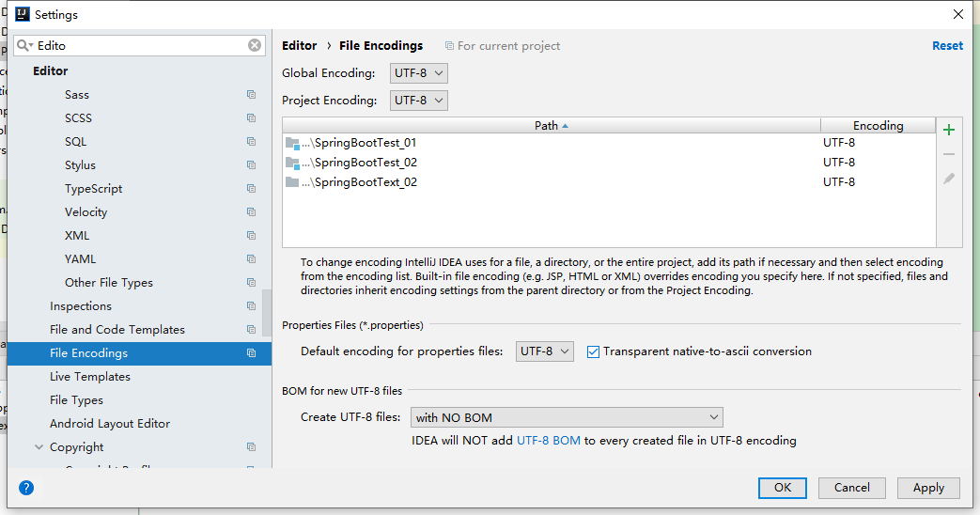Click folder icon of SpringBootText_02 row
Viewport: 980px width, 515px height.
292,182
